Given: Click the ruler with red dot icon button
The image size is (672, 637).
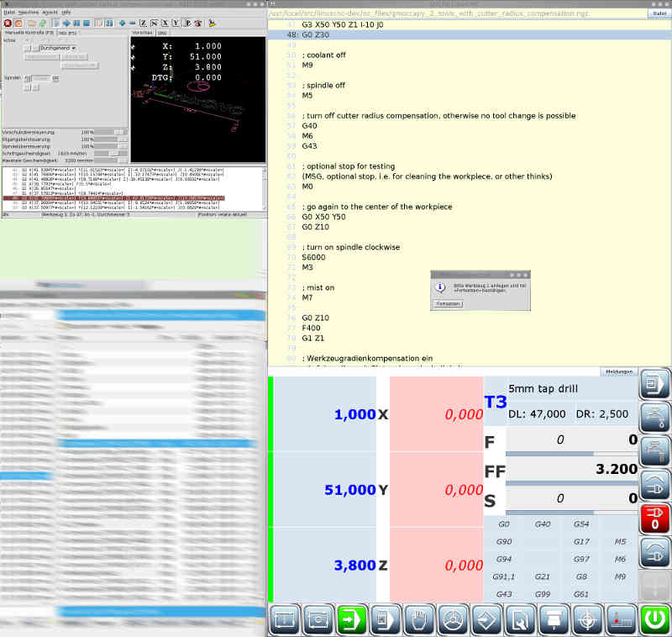Looking at the screenshot, I should 621,619.
